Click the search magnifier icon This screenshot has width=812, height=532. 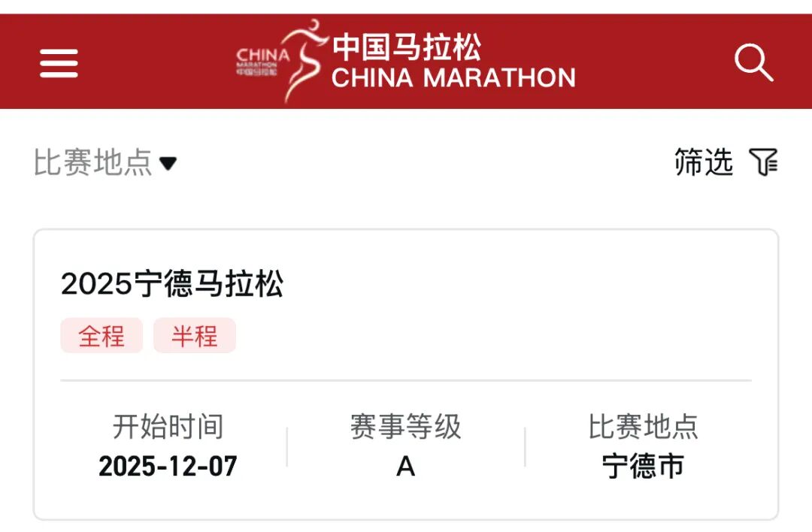[x=754, y=63]
